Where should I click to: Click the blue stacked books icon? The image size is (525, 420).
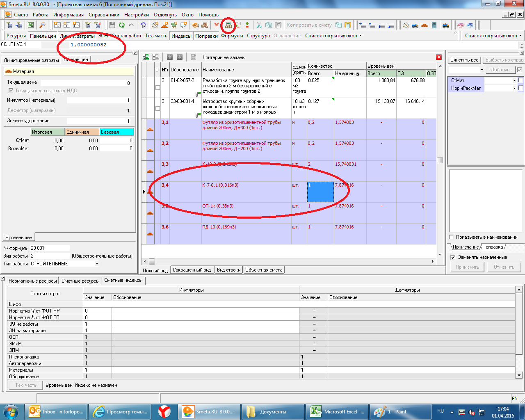[x=470, y=25]
